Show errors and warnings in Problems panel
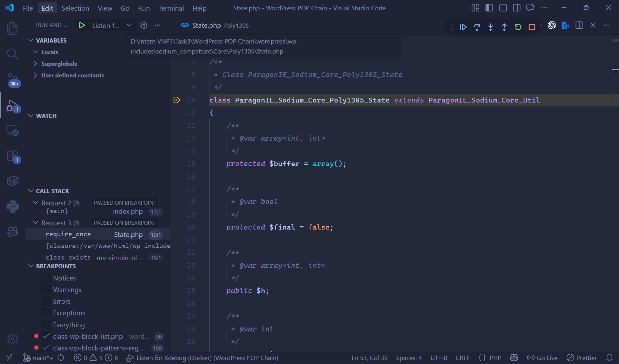 (x=96, y=358)
